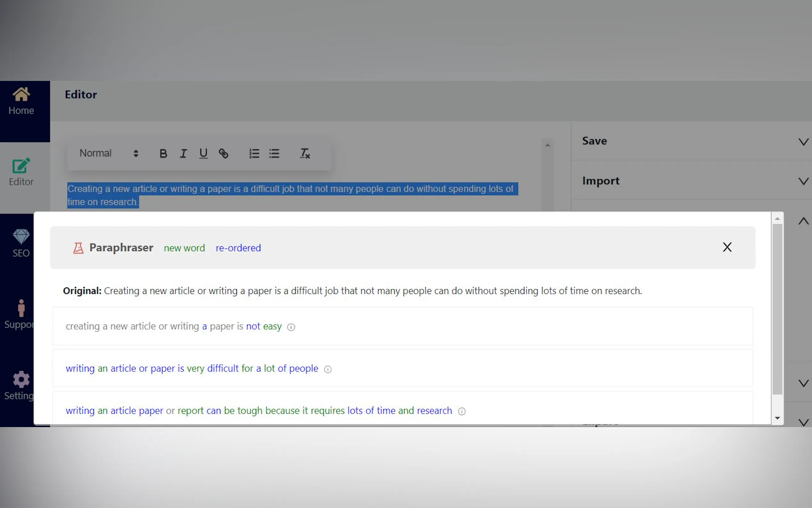Screen dimensions: 812x508
Task: Apply numbered list formatting
Action: tap(254, 154)
